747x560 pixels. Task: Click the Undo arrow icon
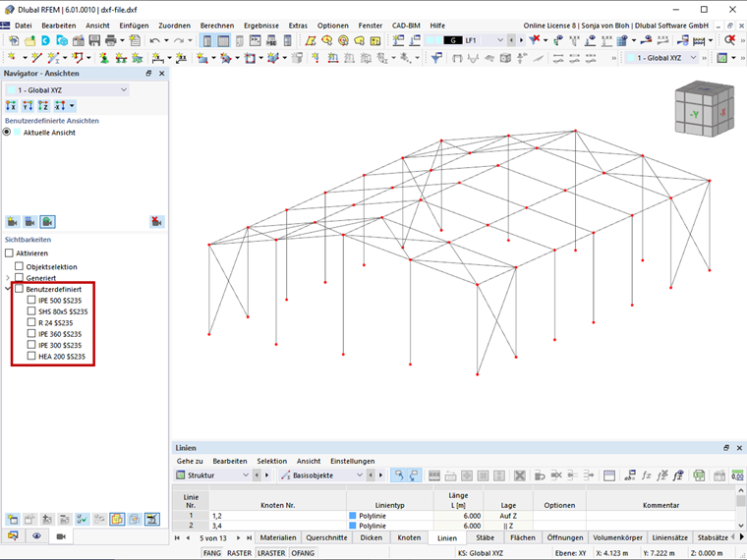pyautogui.click(x=154, y=40)
